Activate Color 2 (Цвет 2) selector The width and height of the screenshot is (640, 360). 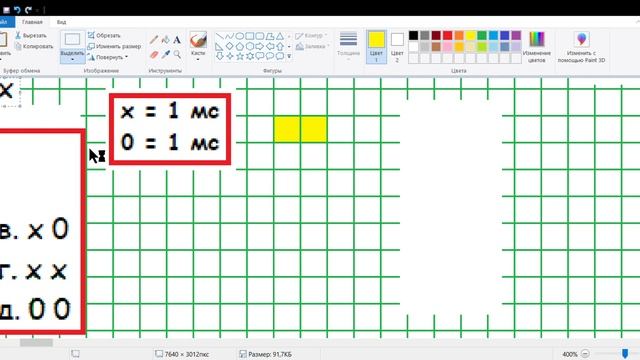(397, 47)
